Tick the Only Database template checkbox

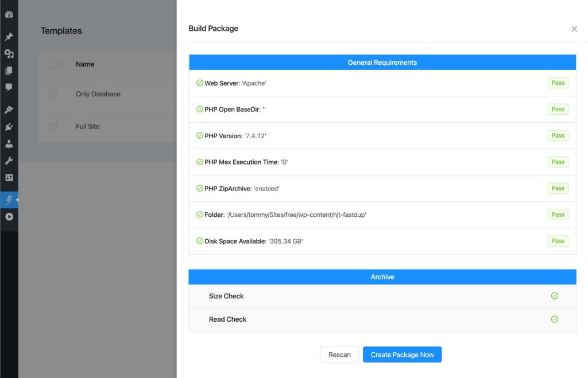pos(53,94)
